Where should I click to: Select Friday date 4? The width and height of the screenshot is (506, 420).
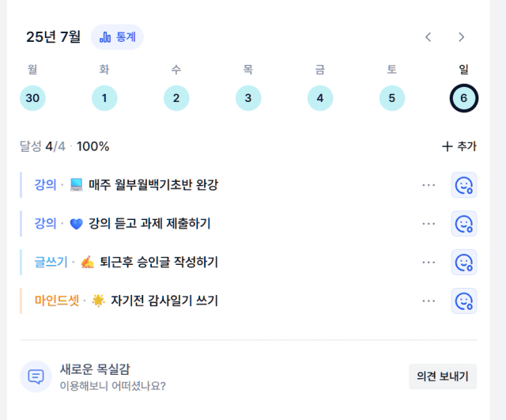320,98
